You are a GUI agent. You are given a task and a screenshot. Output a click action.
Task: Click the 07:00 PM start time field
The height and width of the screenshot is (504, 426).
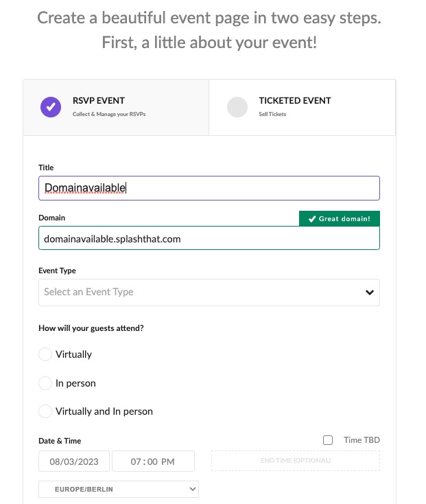(x=153, y=461)
